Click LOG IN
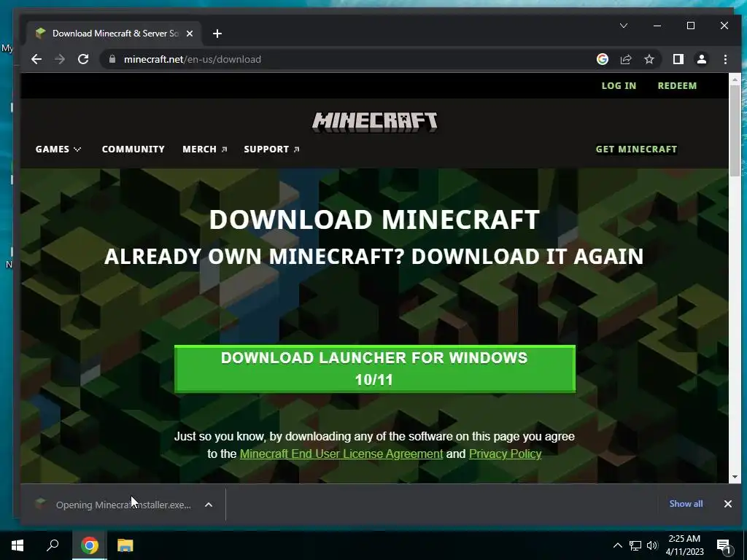The image size is (747, 560). pyautogui.click(x=619, y=86)
